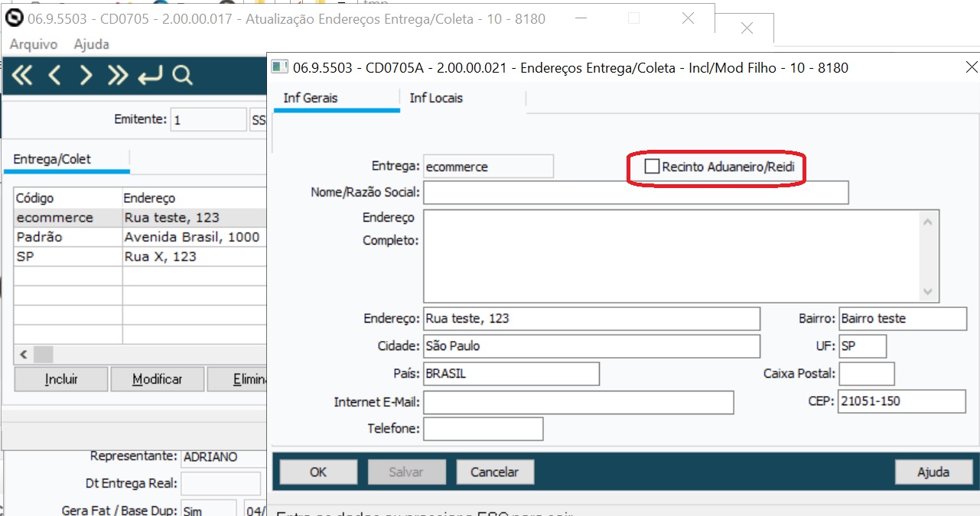
Task: Click the Representante field ADRIANO
Action: point(223,457)
